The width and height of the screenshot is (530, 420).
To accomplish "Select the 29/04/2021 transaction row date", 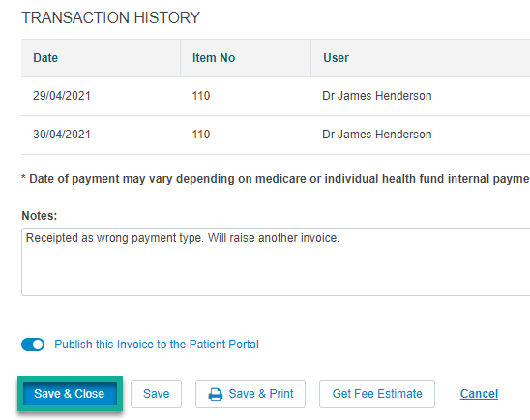I will [62, 96].
